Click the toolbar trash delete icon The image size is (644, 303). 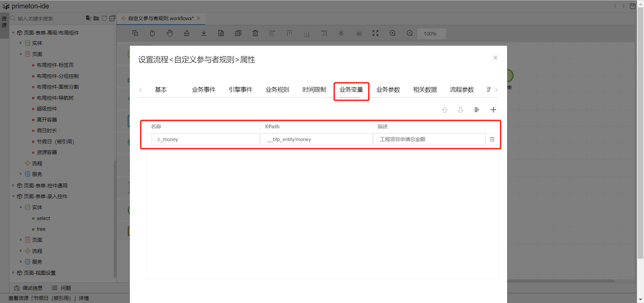point(255,33)
